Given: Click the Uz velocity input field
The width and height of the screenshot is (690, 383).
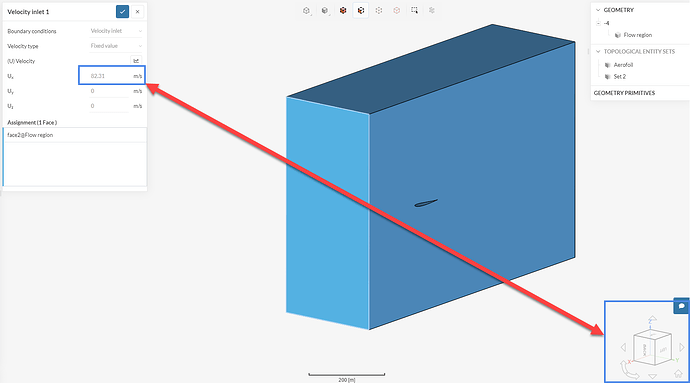Looking at the screenshot, I should coord(109,106).
